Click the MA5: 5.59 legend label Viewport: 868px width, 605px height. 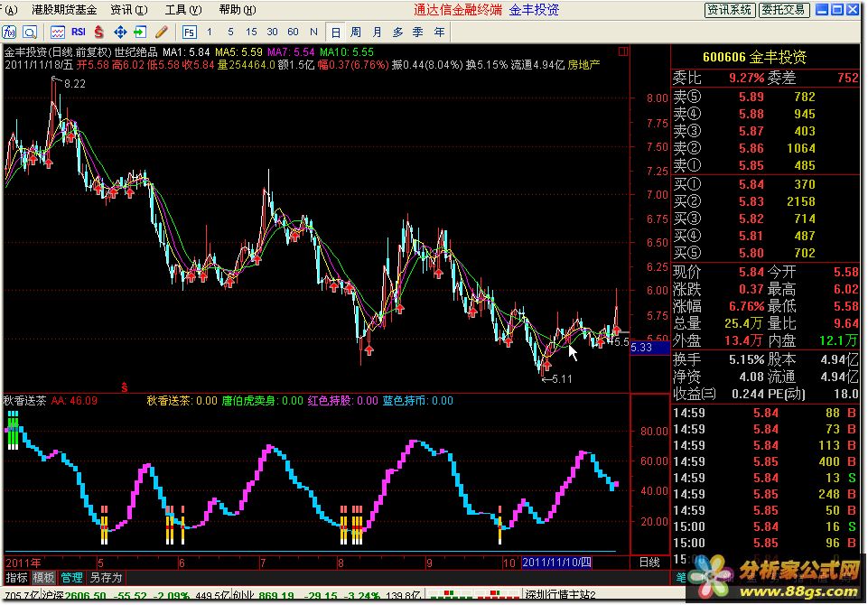238,52
